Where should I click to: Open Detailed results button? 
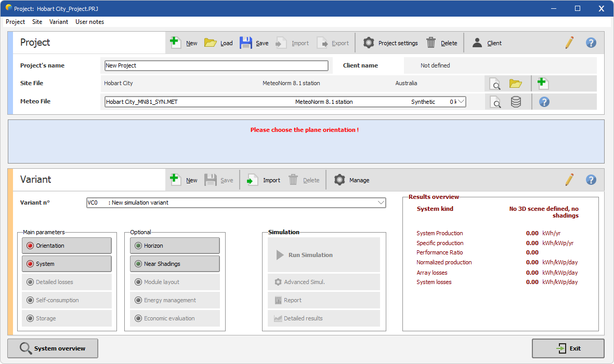tap(324, 318)
